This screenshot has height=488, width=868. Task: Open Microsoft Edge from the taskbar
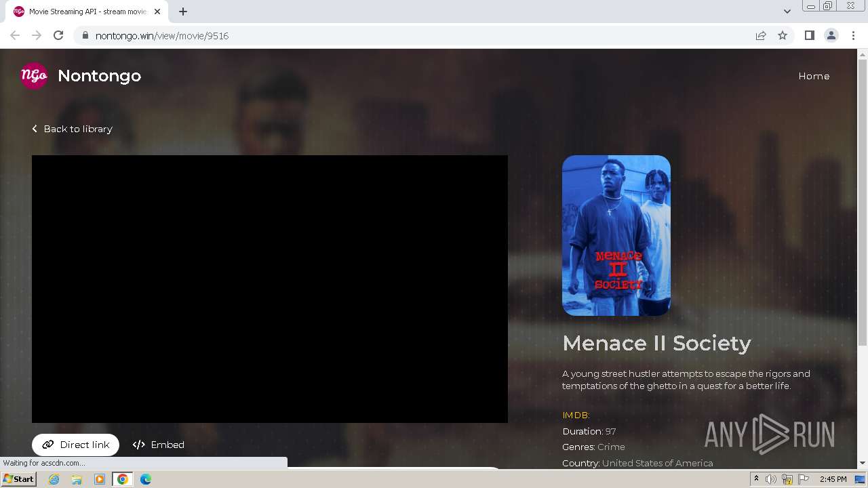146,479
